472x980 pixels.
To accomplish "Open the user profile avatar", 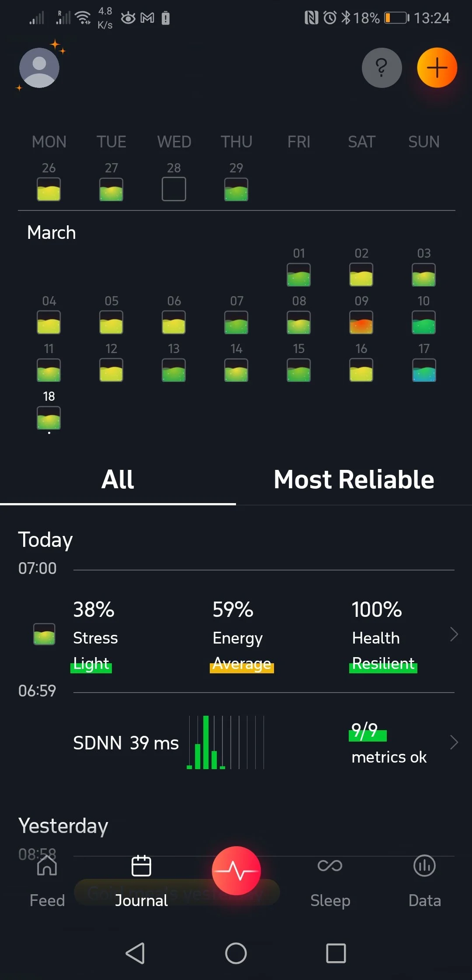I will click(39, 68).
